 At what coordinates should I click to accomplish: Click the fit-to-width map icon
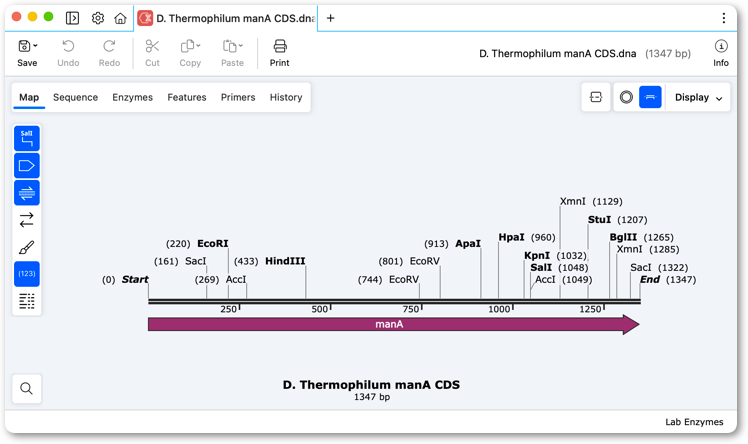[596, 97]
